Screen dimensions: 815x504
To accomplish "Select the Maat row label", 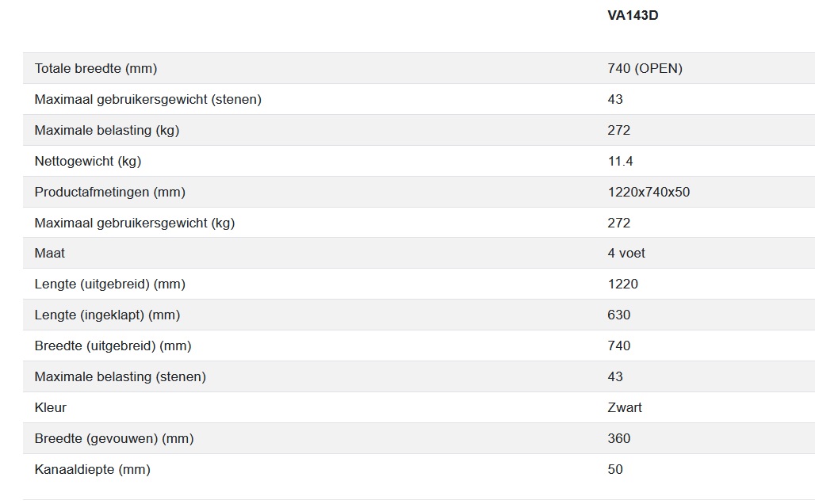I will point(50,253).
